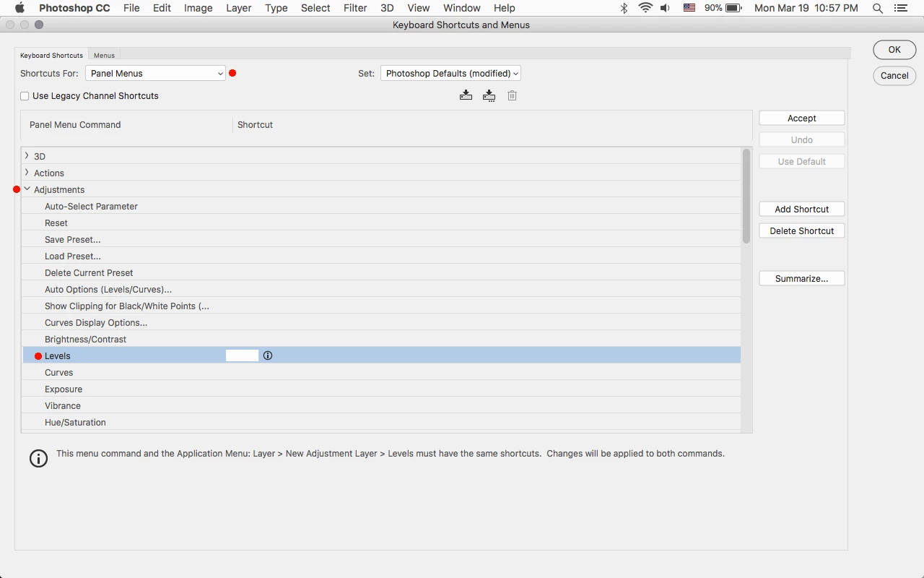Open the Layer menu

(238, 8)
